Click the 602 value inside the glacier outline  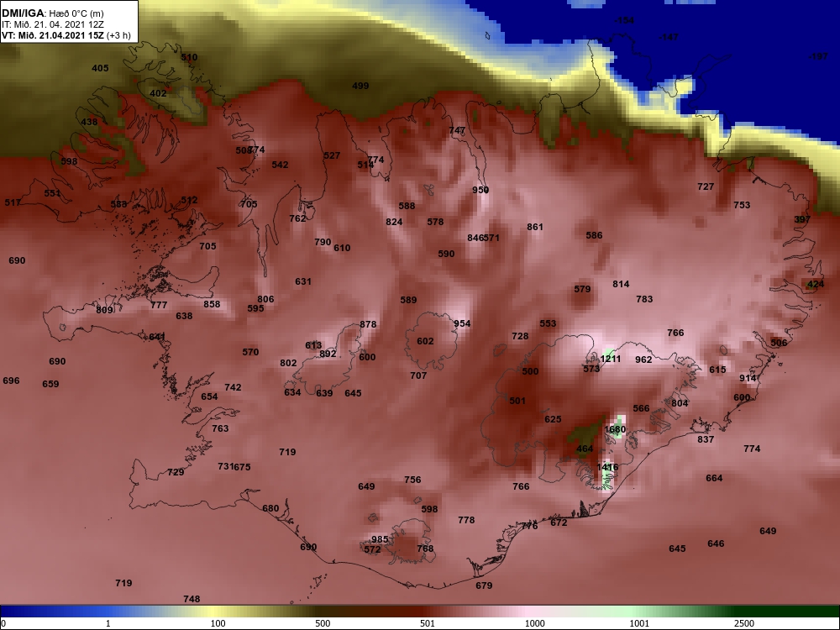click(425, 341)
